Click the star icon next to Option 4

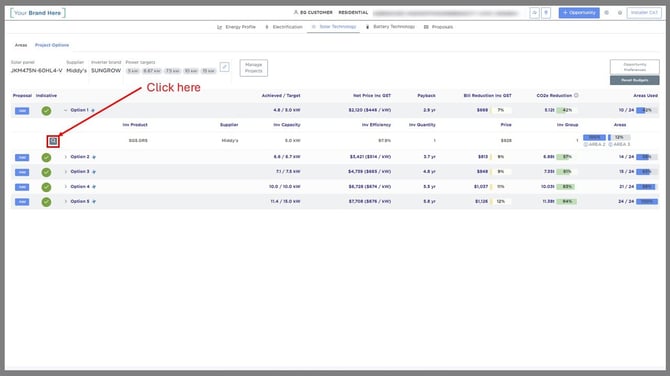(94, 187)
